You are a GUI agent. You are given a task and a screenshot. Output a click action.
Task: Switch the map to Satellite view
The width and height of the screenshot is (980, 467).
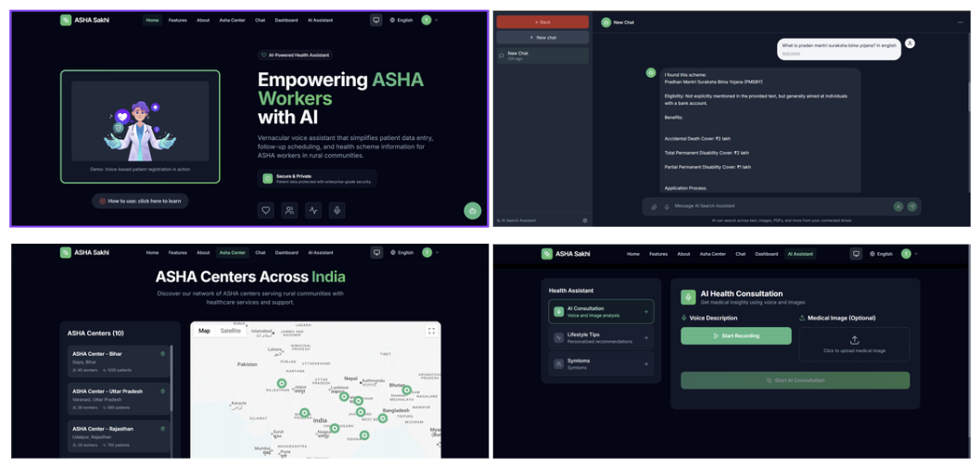(231, 331)
